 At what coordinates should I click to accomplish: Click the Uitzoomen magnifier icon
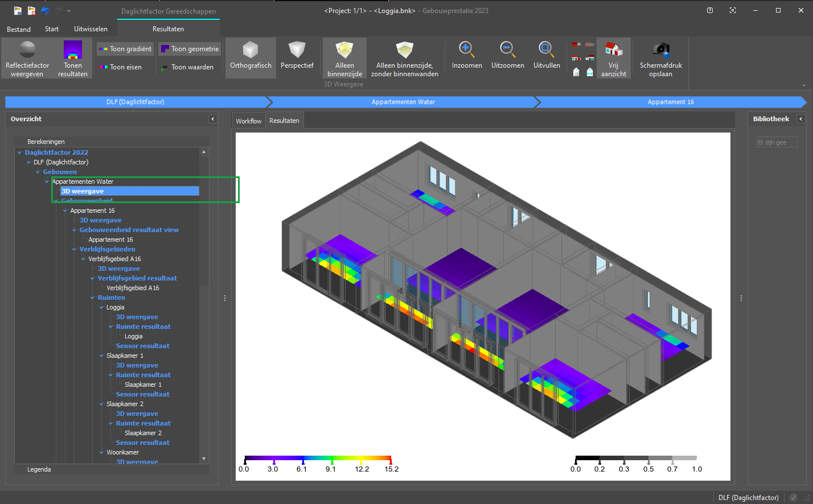click(x=507, y=50)
